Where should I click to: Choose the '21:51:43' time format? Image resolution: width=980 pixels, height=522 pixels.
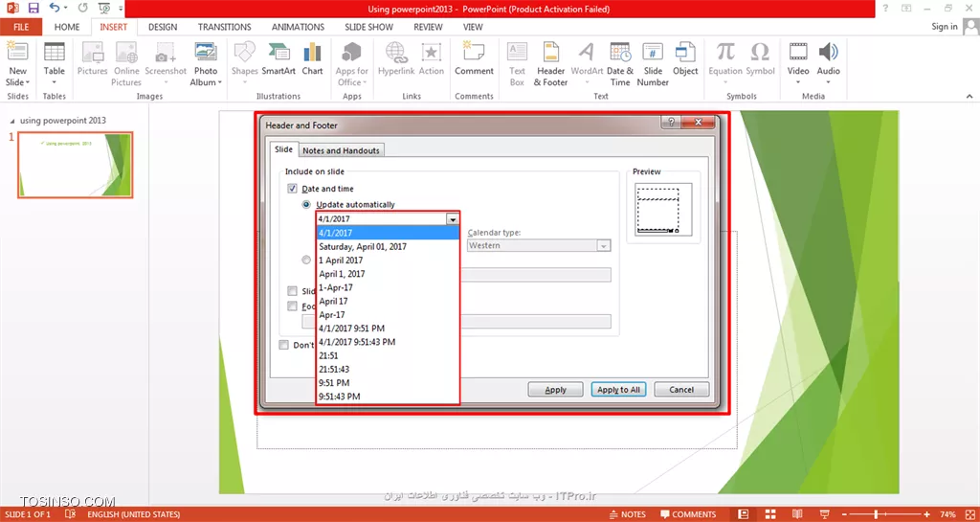pyautogui.click(x=388, y=370)
